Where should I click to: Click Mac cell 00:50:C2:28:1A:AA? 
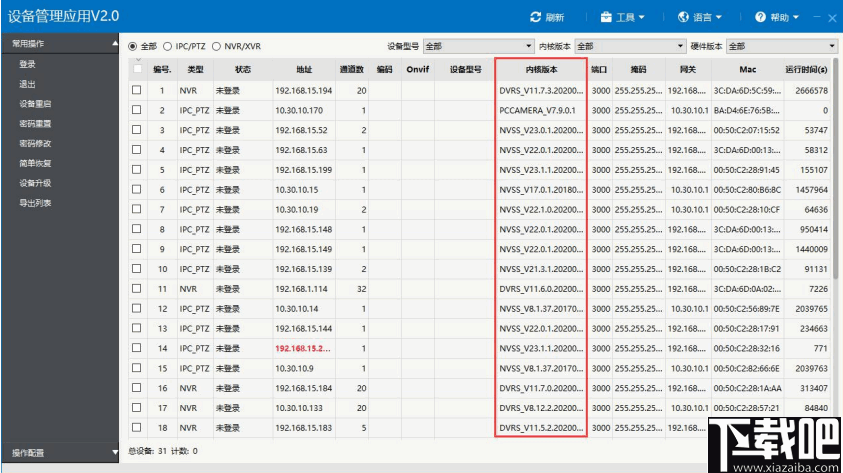748,388
